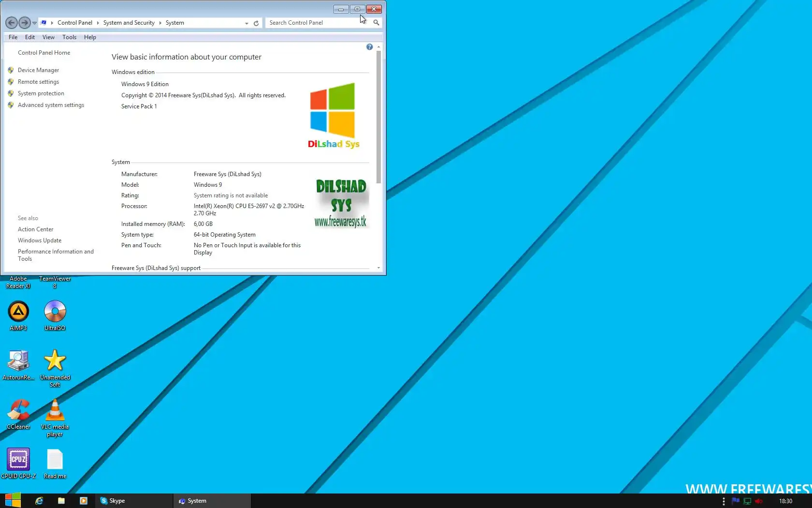Screen dimensions: 812x508
Task: Click the shield icon beside Remote settings
Action: (x=11, y=82)
